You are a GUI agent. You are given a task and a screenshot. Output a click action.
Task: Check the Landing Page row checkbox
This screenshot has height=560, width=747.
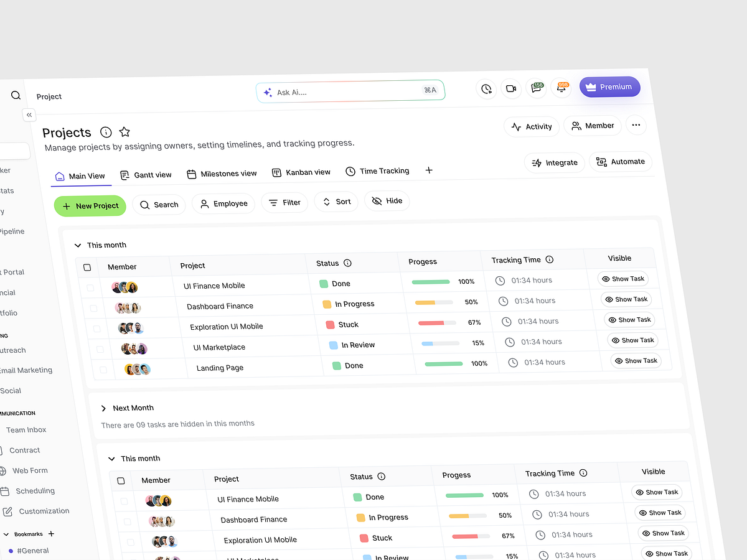[104, 369]
